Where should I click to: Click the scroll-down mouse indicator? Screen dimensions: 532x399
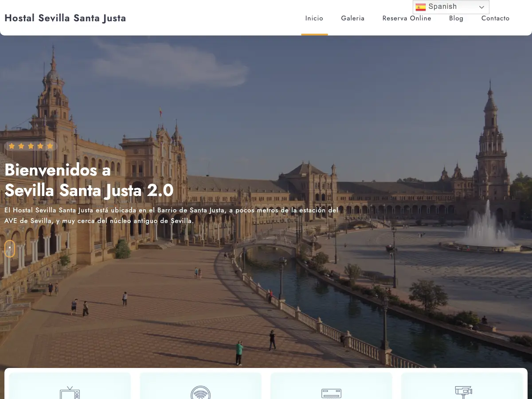click(10, 249)
